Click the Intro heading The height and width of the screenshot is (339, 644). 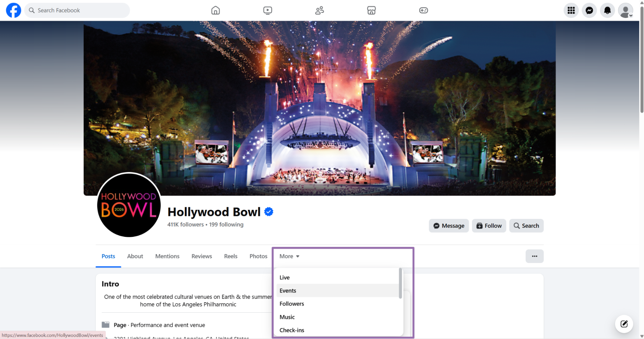110,284
